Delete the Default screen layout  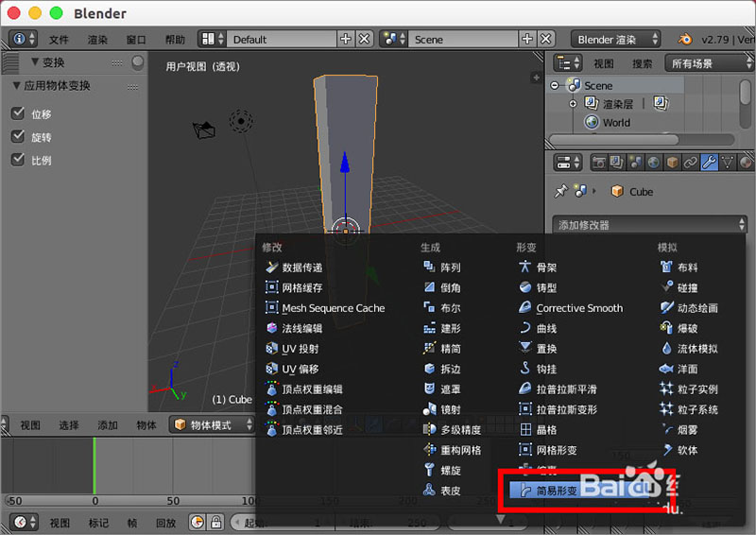click(364, 39)
